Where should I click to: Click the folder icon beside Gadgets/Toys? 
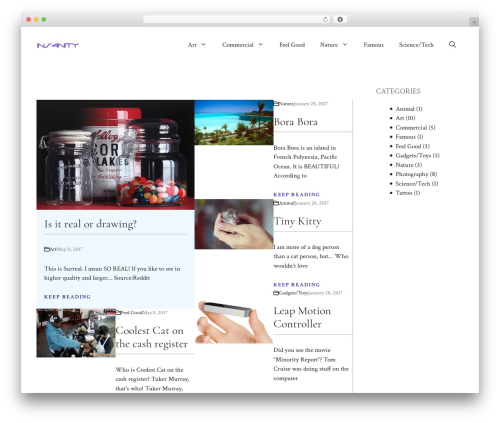(x=276, y=293)
